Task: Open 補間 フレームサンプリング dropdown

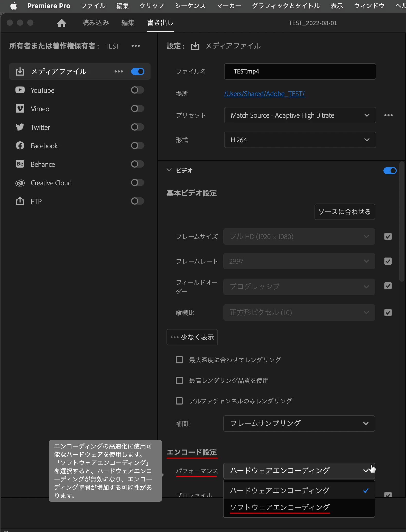Action: pos(299,424)
